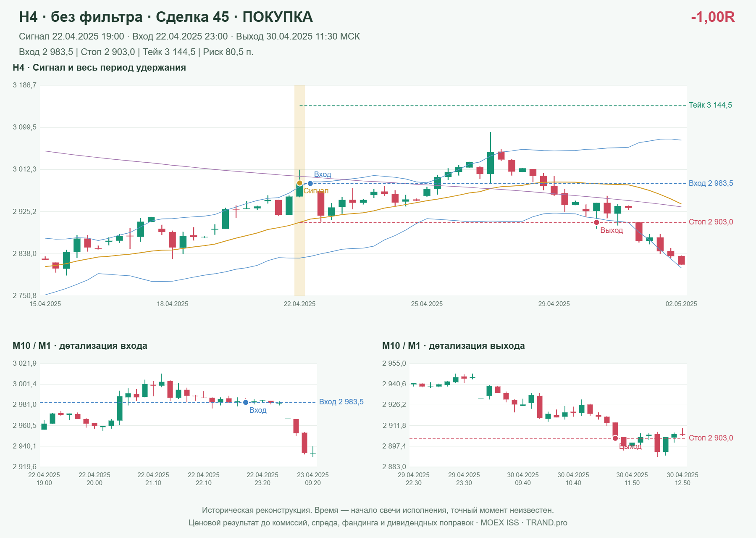Click the '25.04.2025' date axis label

click(427, 304)
